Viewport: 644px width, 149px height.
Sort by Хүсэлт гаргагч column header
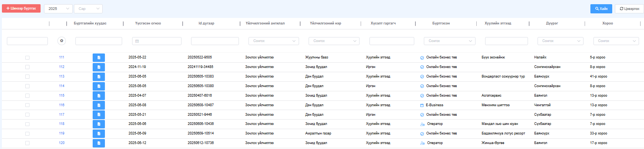coord(383,23)
